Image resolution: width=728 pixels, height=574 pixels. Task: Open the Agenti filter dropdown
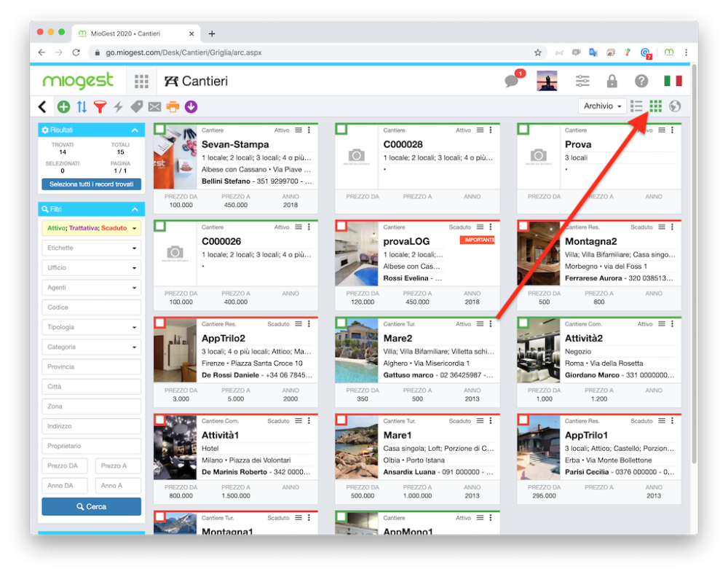coord(92,288)
